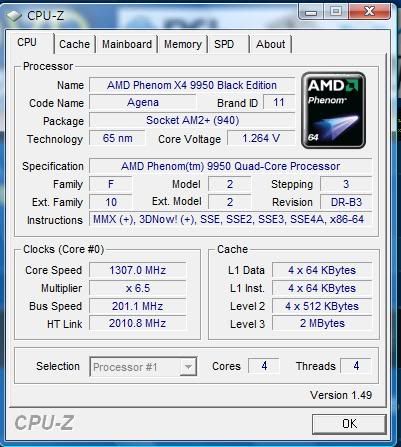Open the Mainboard tab
Viewport: 401px width, 447px height.
(x=127, y=44)
